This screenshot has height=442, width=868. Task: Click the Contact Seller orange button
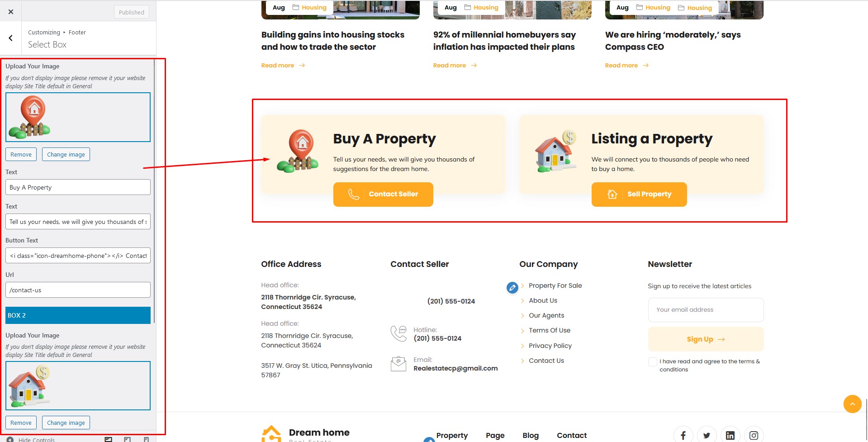383,194
